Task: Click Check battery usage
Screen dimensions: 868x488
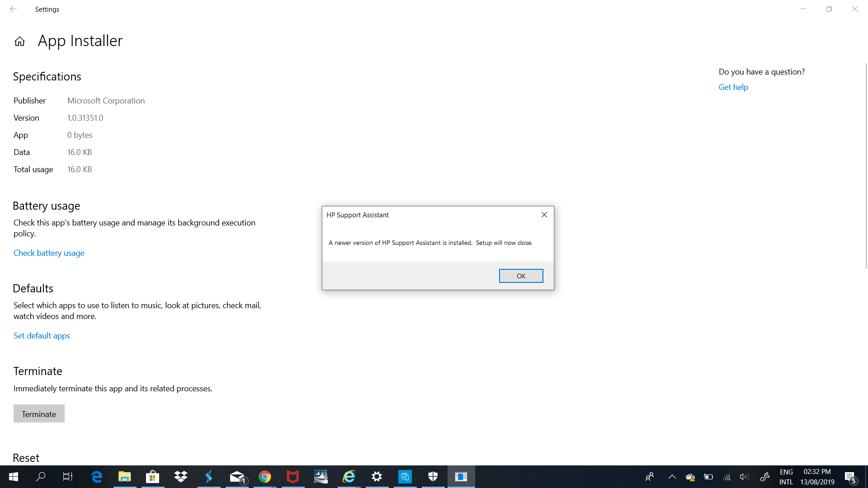Action: [49, 253]
